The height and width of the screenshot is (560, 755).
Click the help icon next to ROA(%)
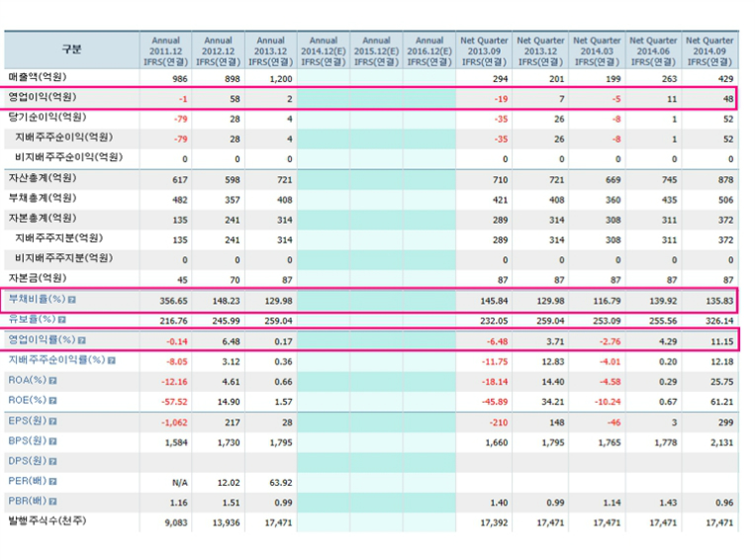click(x=52, y=380)
